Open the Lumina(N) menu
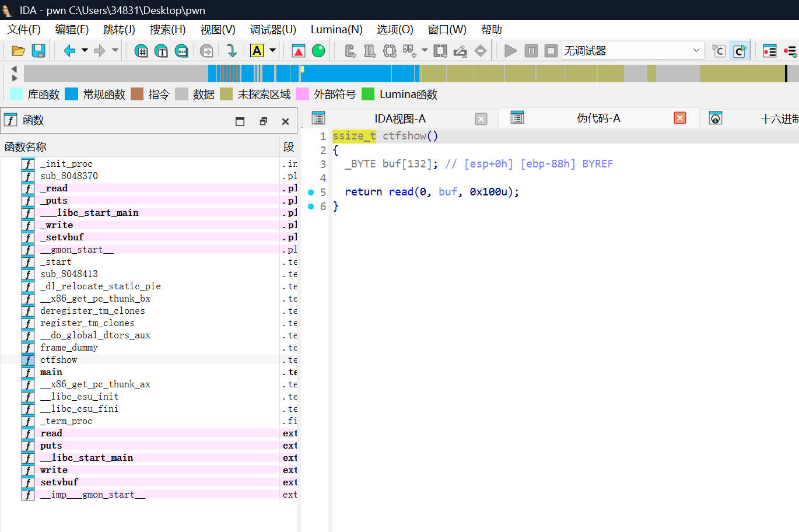 point(337,29)
